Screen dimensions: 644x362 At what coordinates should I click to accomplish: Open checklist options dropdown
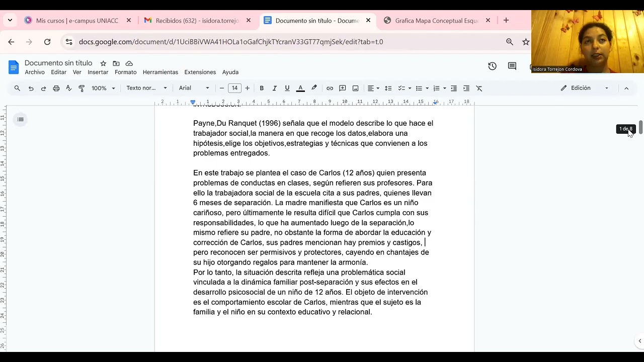click(x=405, y=88)
